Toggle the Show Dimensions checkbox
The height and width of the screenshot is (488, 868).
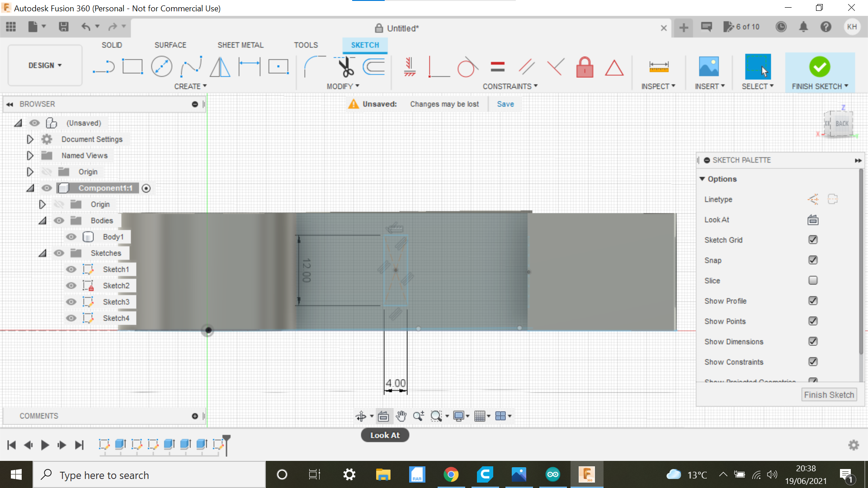pyautogui.click(x=813, y=342)
